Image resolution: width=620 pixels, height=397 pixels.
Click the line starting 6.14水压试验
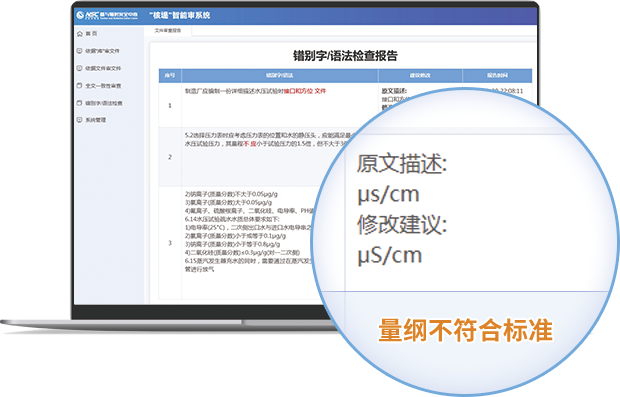point(232,219)
